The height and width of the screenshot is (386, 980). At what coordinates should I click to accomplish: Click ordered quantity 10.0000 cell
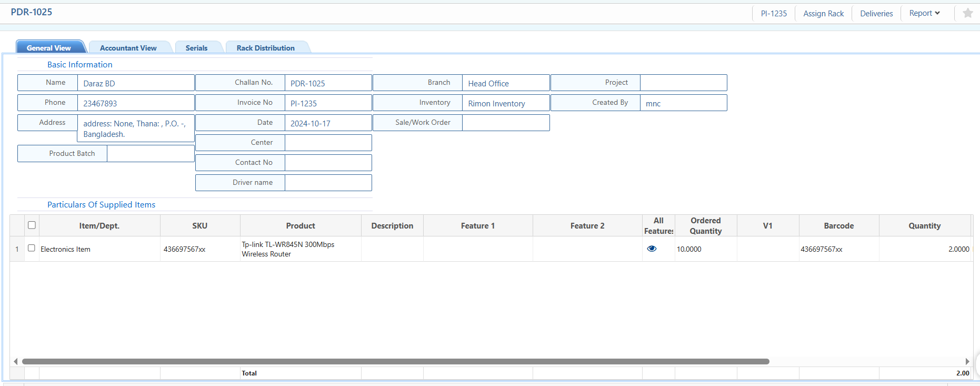point(706,249)
